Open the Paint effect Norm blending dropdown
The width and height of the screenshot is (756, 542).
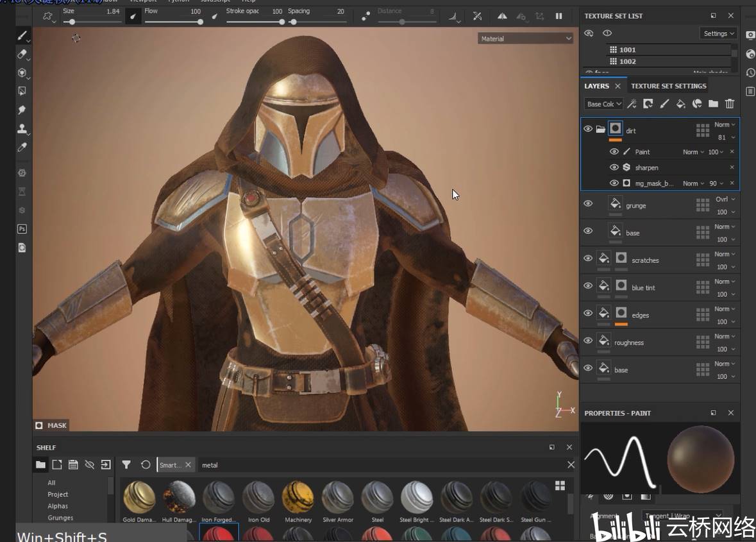click(x=693, y=152)
